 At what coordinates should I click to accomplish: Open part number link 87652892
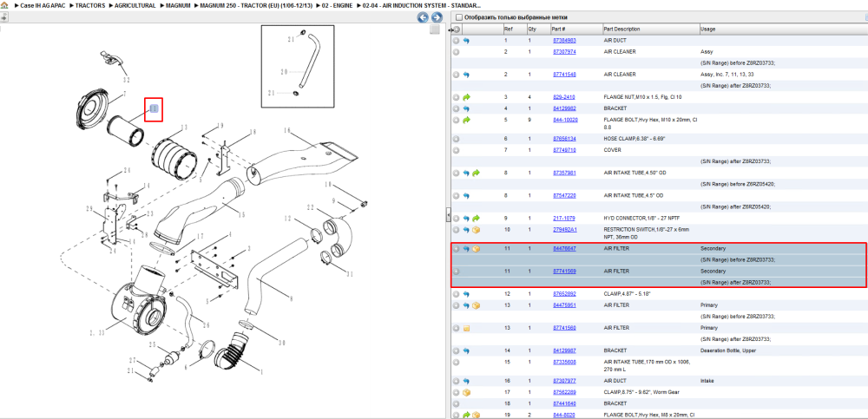564,294
